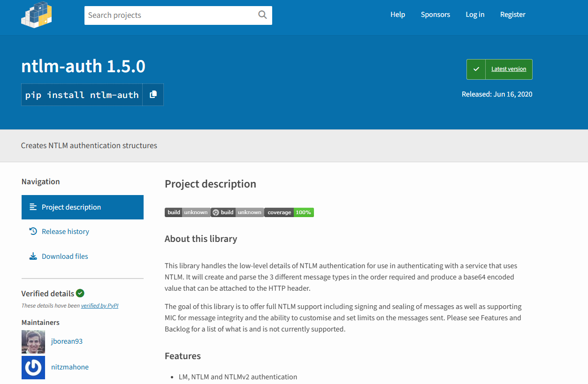The height and width of the screenshot is (384, 588).
Task: Follow the verified by PyPI link
Action: point(99,306)
